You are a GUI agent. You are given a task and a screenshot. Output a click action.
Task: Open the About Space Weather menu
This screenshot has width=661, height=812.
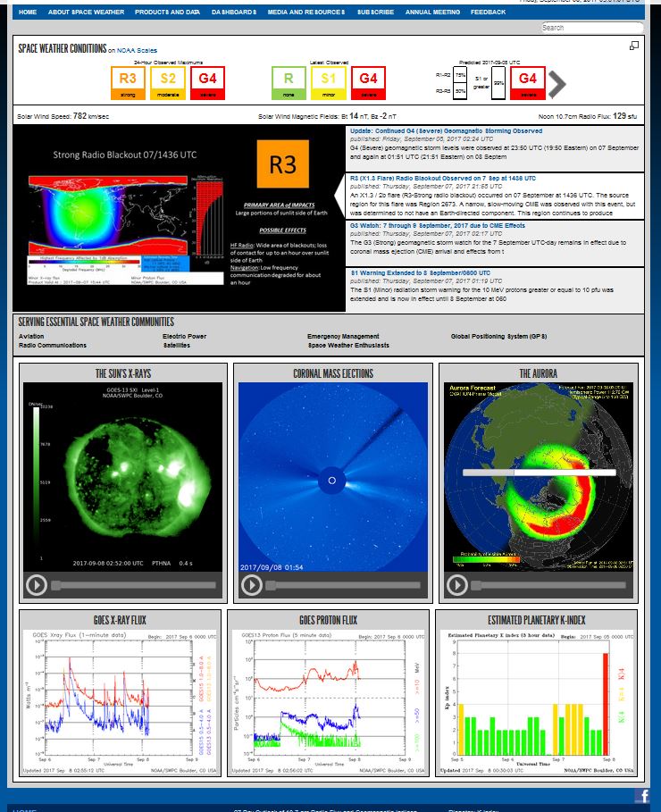click(86, 13)
